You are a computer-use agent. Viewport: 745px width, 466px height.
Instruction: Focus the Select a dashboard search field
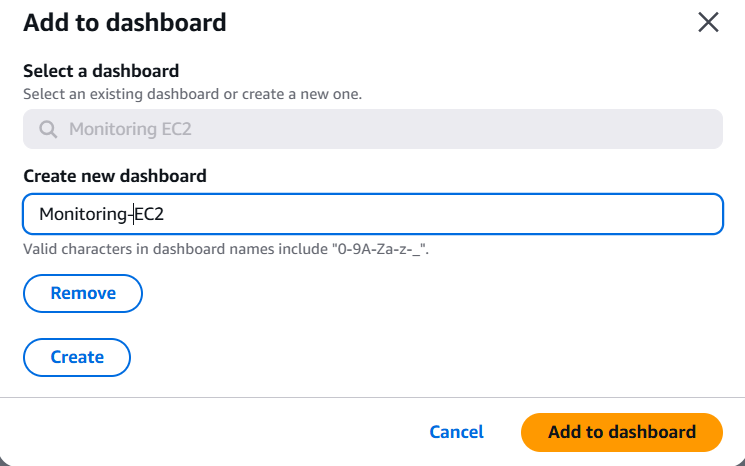[x=372, y=129]
